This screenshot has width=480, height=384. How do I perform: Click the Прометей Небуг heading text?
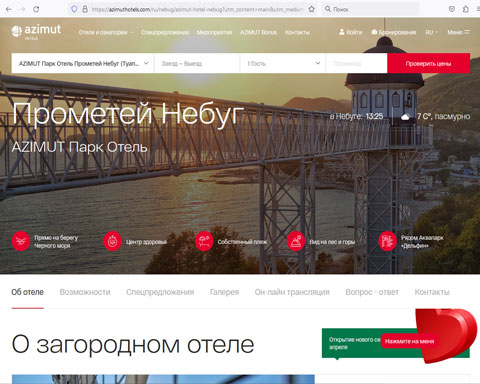128,114
